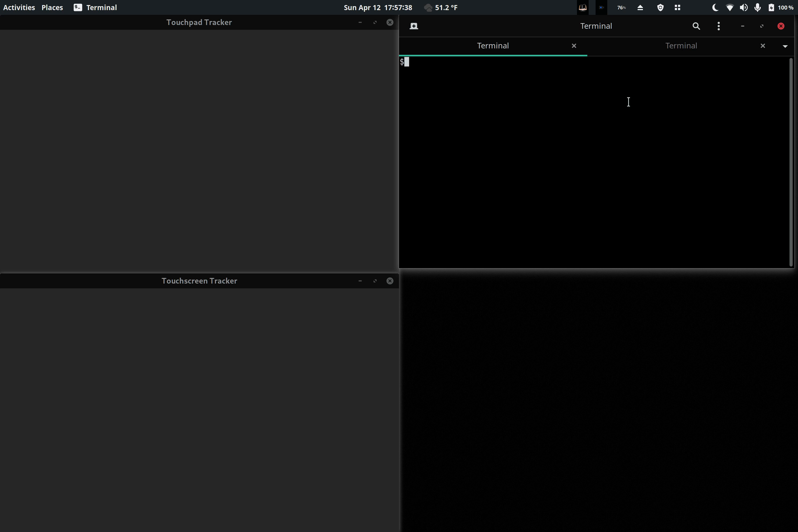The width and height of the screenshot is (798, 532).
Task: Click the microphone indicator in top panel
Action: [757, 7]
